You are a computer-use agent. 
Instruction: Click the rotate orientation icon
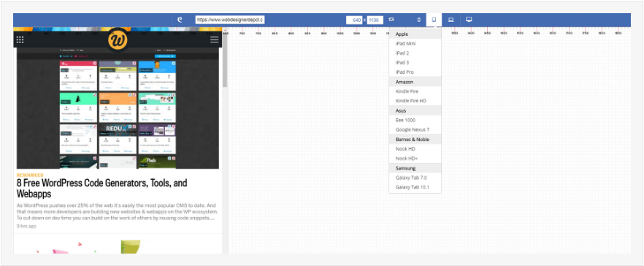(x=391, y=19)
